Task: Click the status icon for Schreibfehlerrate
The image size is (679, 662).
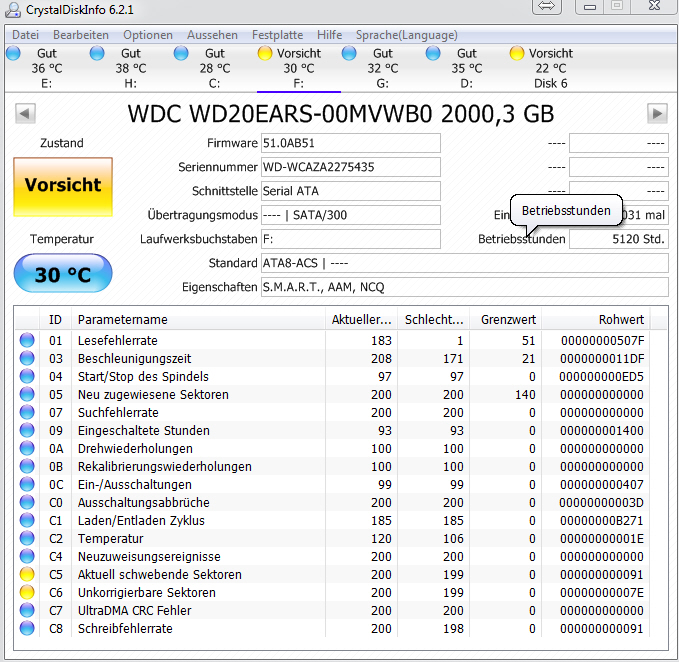Action: pos(27,628)
